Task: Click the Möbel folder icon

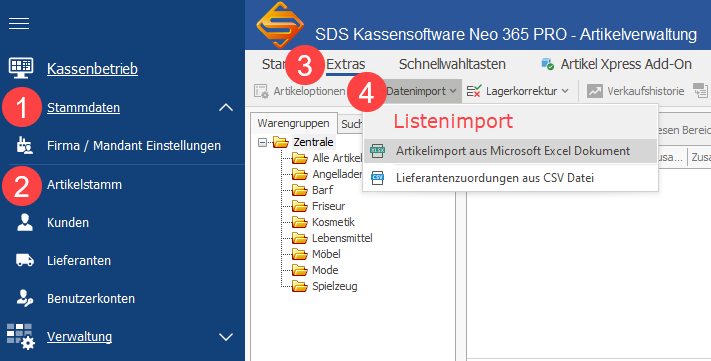Action: pyautogui.click(x=300, y=254)
